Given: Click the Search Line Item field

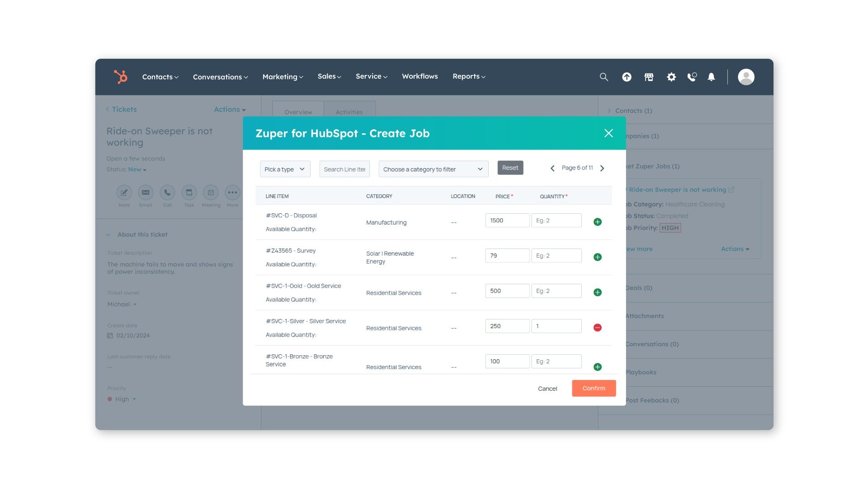Looking at the screenshot, I should [x=344, y=169].
